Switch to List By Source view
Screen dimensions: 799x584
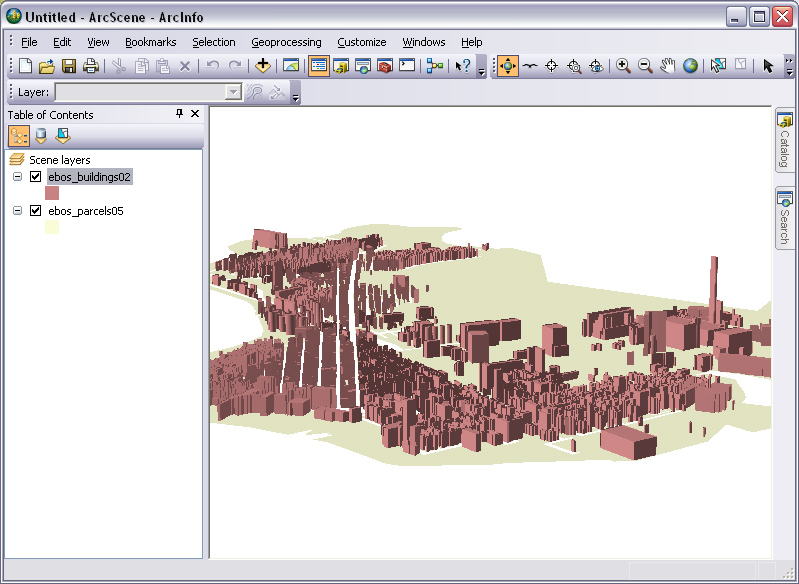pyautogui.click(x=41, y=136)
